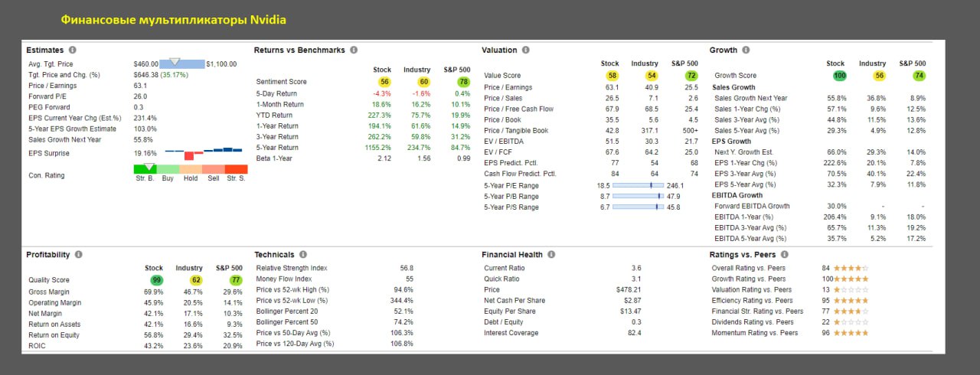Click the Growth Score industry badge 56
The image size is (980, 375).
[879, 76]
